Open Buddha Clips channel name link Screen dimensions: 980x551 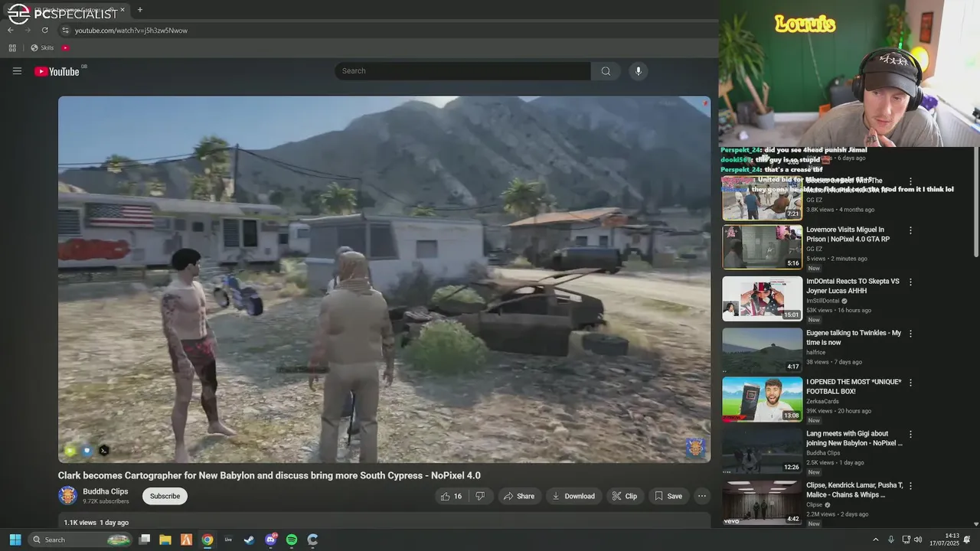point(105,491)
